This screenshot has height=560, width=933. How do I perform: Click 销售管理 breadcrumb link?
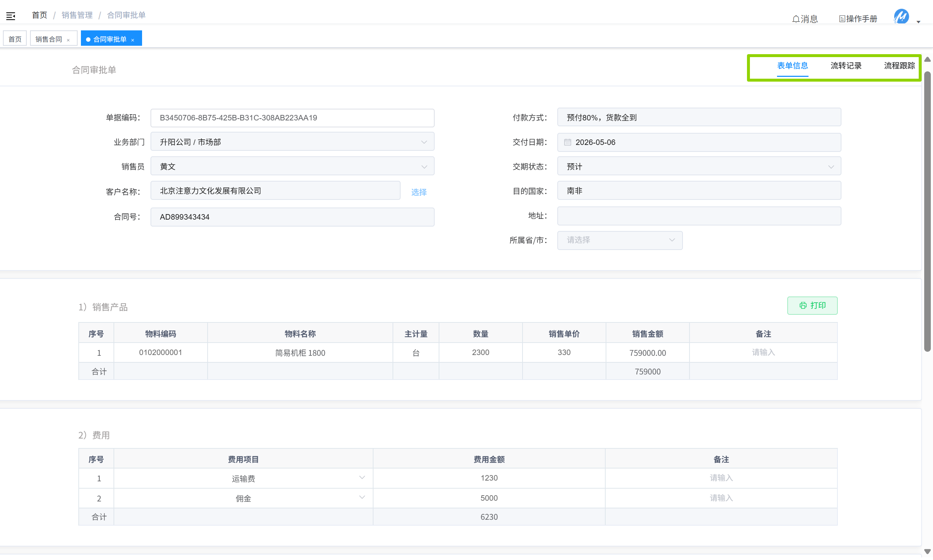(77, 15)
